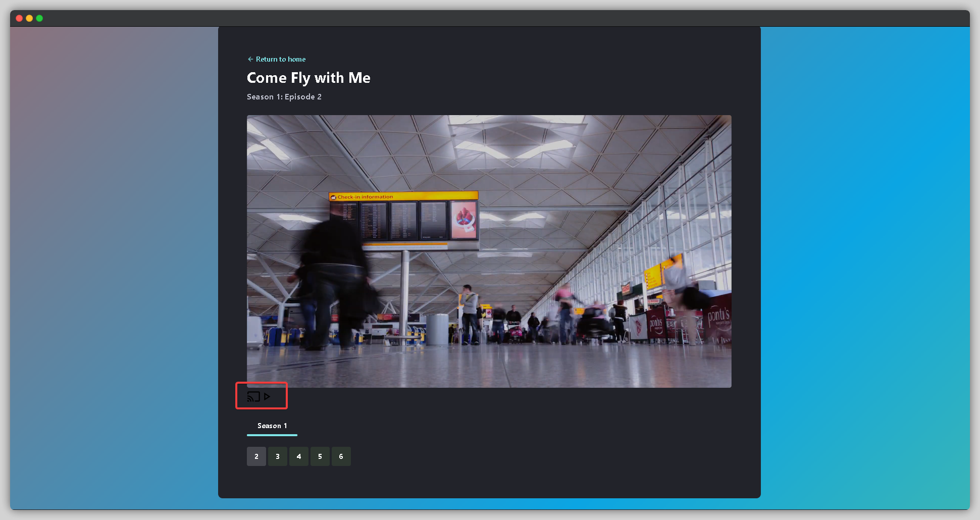Viewport: 980px width, 520px height.
Task: Select the Season 1 tab
Action: (x=272, y=426)
